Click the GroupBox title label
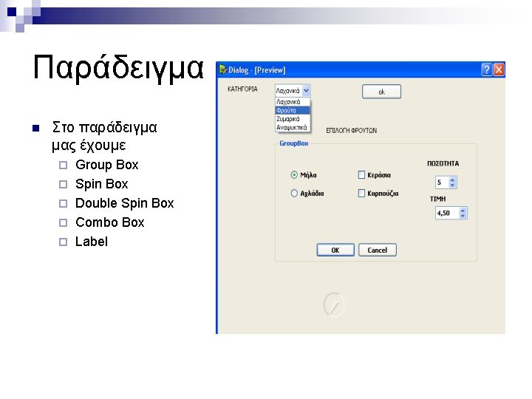Image resolution: width=532 pixels, height=399 pixels. [x=294, y=143]
